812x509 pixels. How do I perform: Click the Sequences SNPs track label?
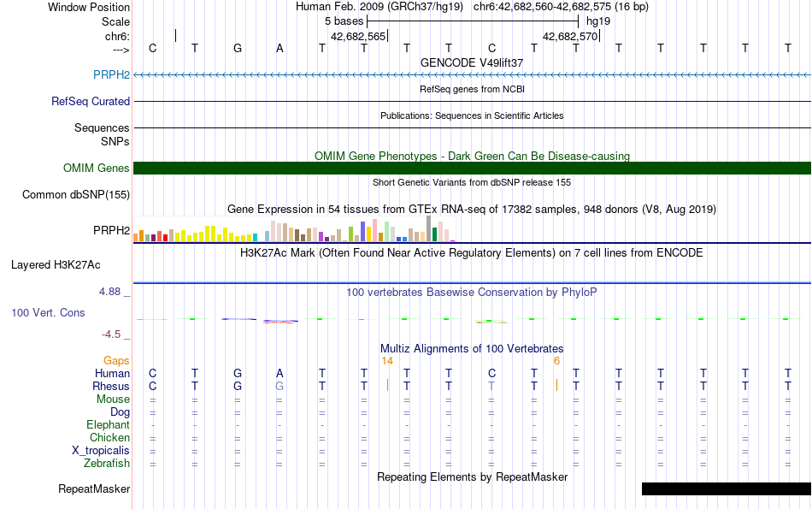(x=102, y=134)
